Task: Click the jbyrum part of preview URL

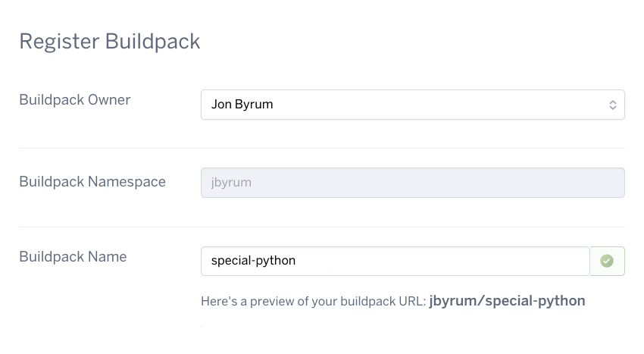Action: [x=452, y=302]
